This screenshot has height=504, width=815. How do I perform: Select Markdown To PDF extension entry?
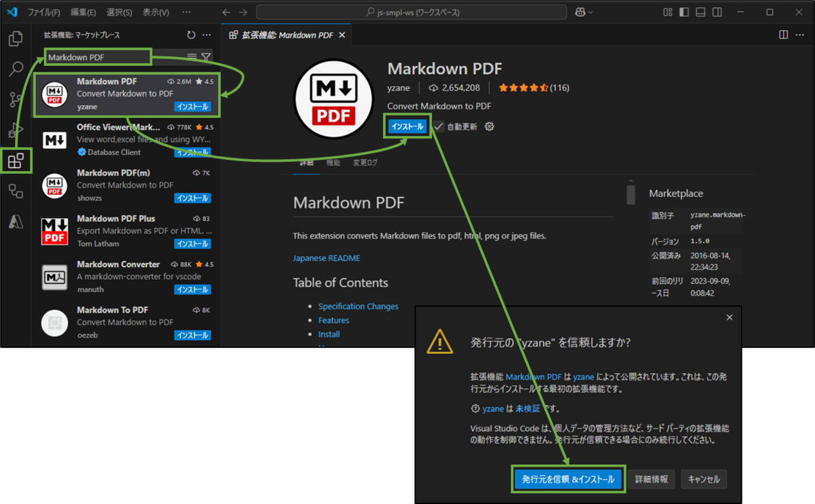126,323
